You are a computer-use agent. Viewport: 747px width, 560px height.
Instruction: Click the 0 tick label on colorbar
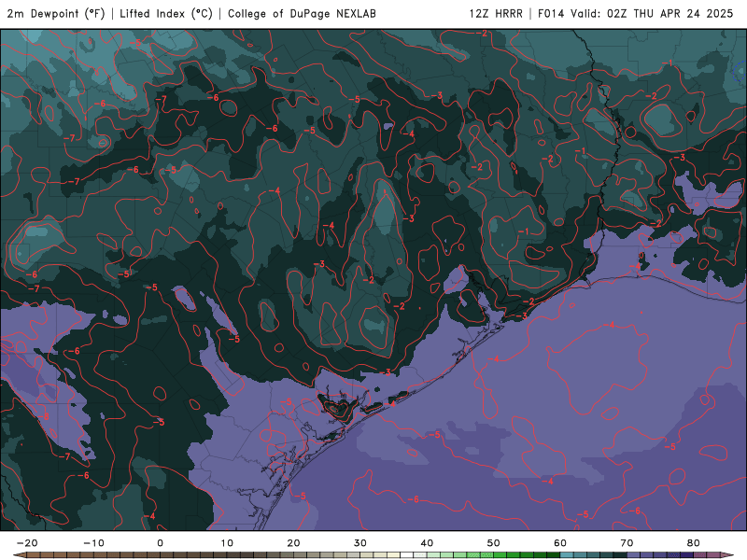pos(160,543)
